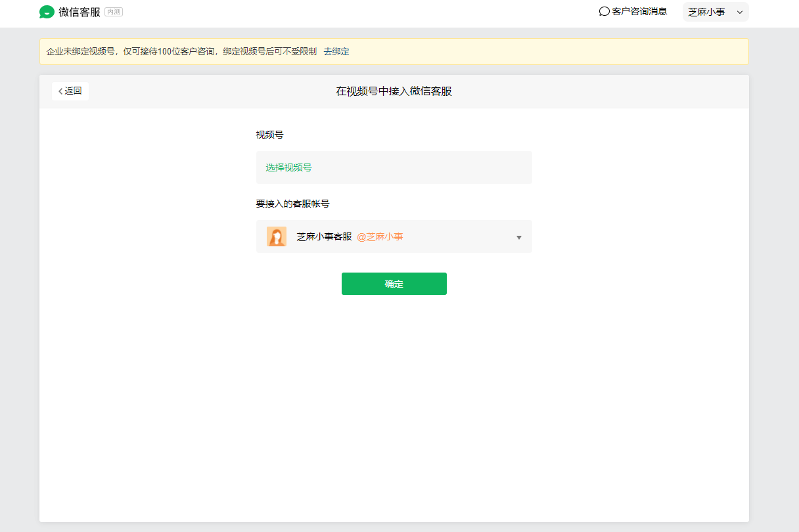Open the 去绑定 link in the notice banner

336,51
